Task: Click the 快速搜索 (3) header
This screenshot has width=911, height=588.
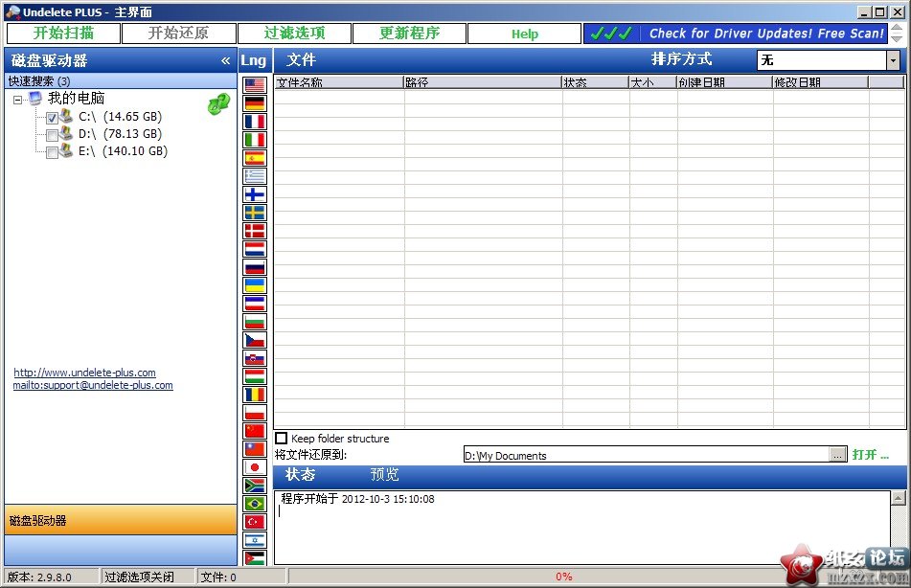Action: tap(121, 80)
